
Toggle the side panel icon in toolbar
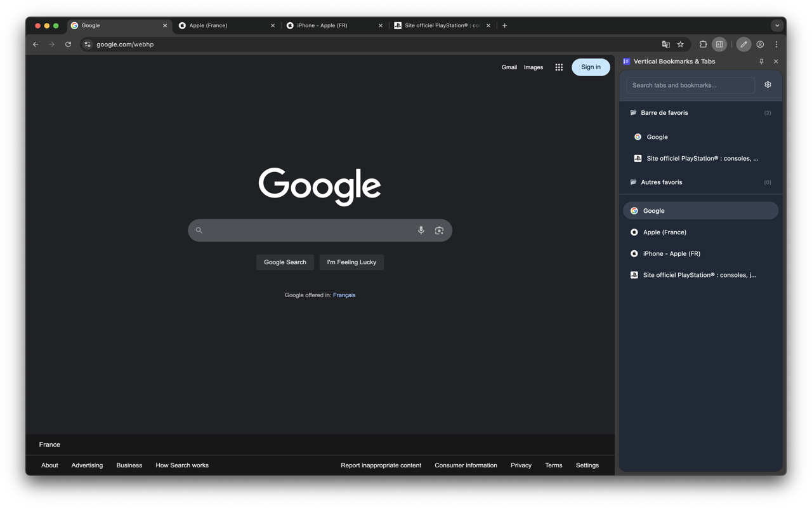pyautogui.click(x=719, y=44)
